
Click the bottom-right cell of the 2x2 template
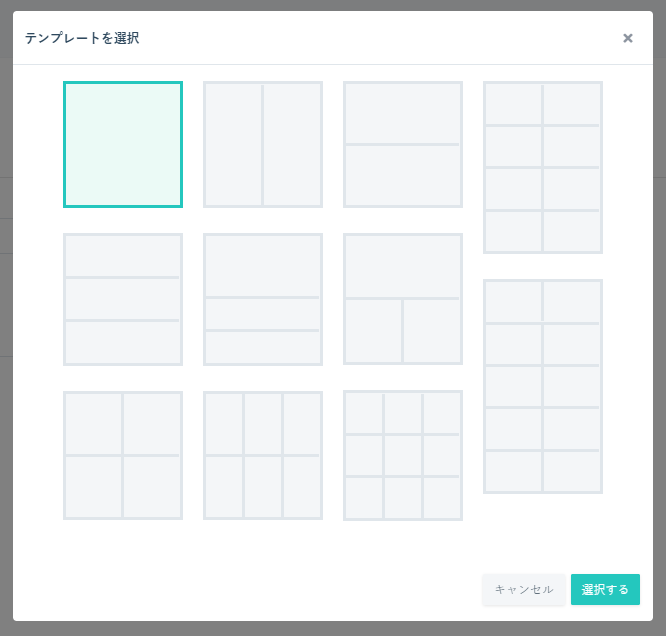click(152, 487)
